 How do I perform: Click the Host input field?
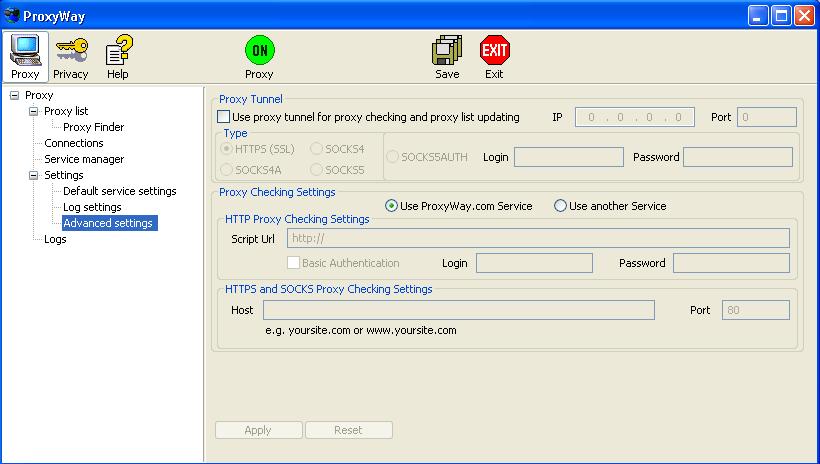click(x=459, y=310)
